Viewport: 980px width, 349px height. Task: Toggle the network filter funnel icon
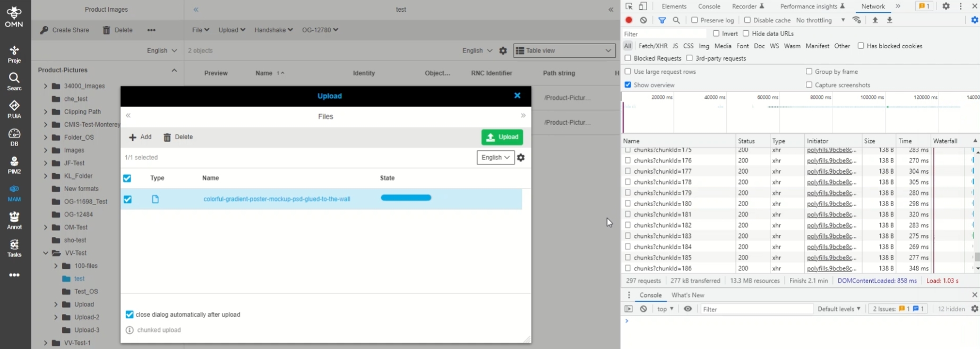[x=662, y=20]
